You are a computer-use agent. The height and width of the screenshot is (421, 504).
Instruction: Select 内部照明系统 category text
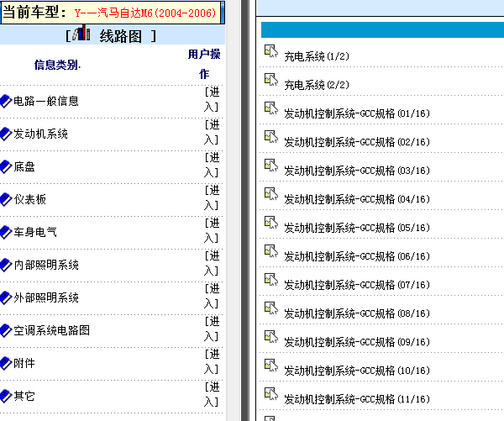pyautogui.click(x=46, y=266)
